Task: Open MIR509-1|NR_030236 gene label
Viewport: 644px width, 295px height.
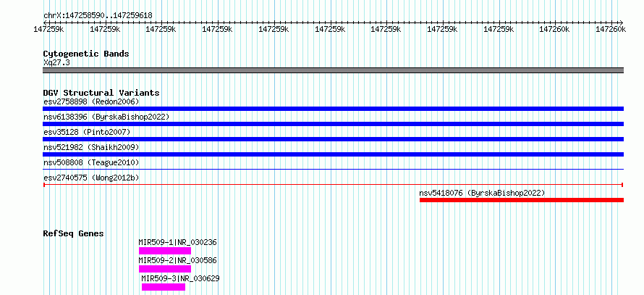Action: point(177,242)
